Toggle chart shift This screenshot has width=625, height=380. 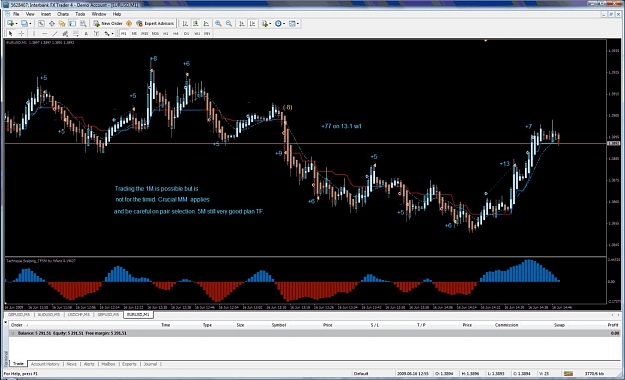(252, 24)
